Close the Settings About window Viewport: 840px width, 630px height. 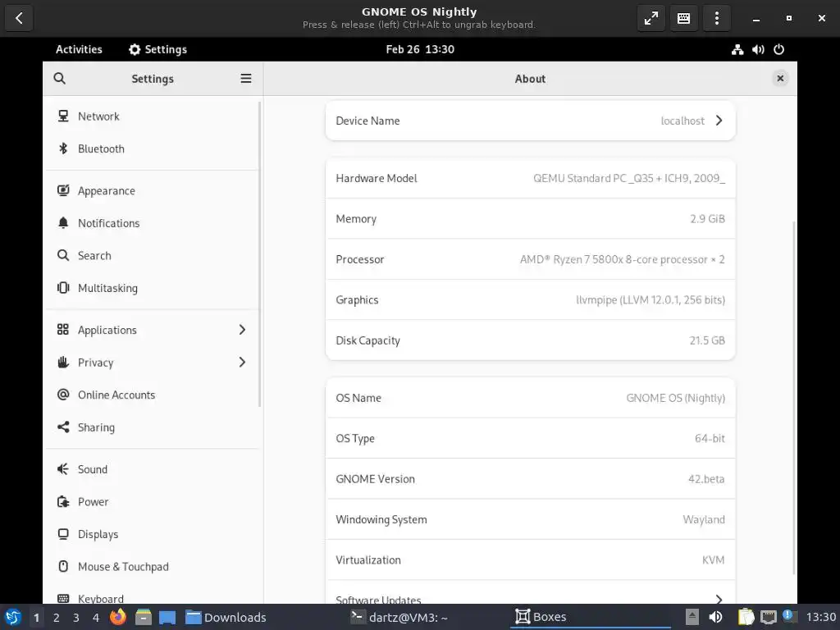781,78
